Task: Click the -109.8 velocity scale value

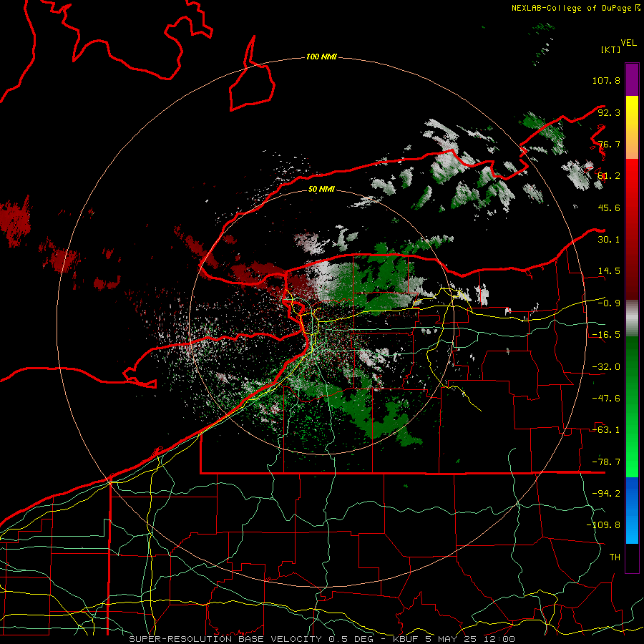Action: [603, 525]
